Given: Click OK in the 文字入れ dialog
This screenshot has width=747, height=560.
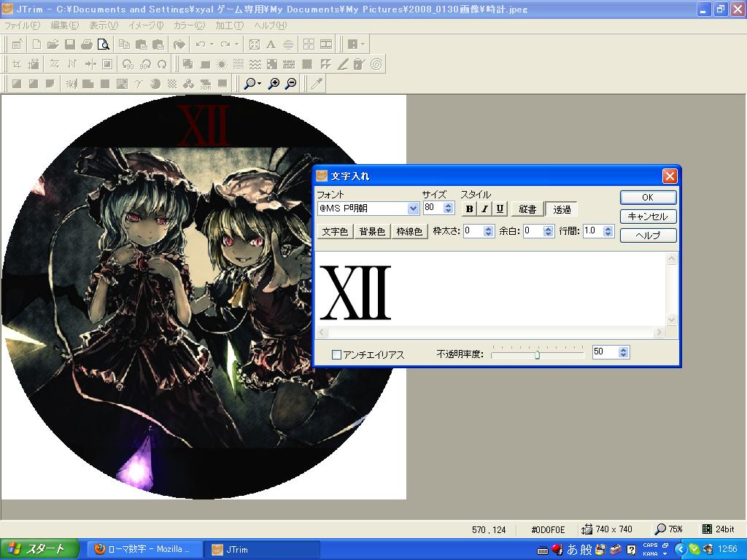Looking at the screenshot, I should click(x=648, y=197).
